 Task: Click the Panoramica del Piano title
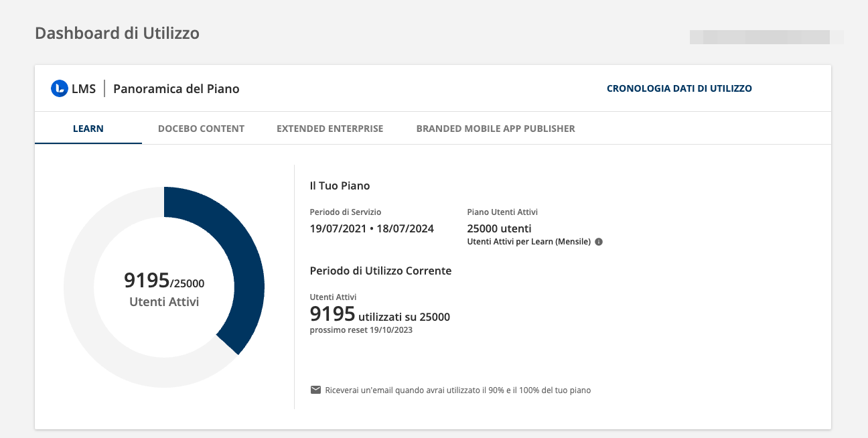(176, 88)
